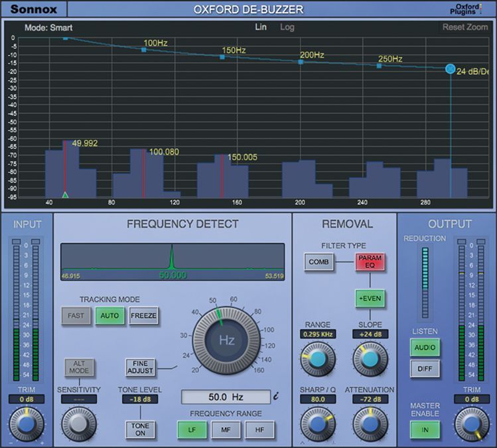This screenshot has width=497, height=448.
Task: Click the large Hz frequency dial
Action: point(227,340)
